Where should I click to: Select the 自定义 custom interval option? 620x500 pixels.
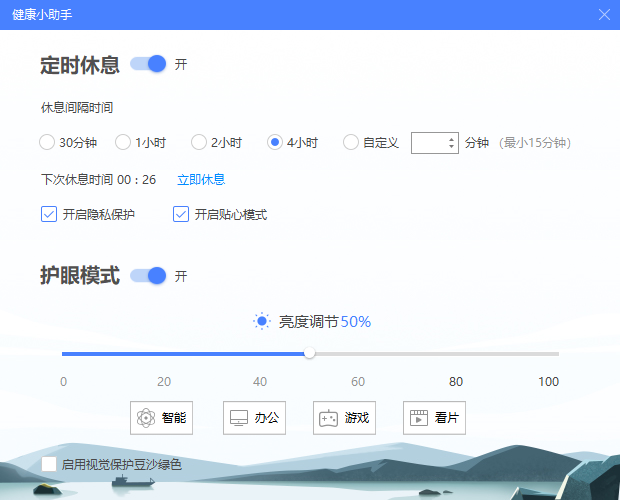point(351,142)
